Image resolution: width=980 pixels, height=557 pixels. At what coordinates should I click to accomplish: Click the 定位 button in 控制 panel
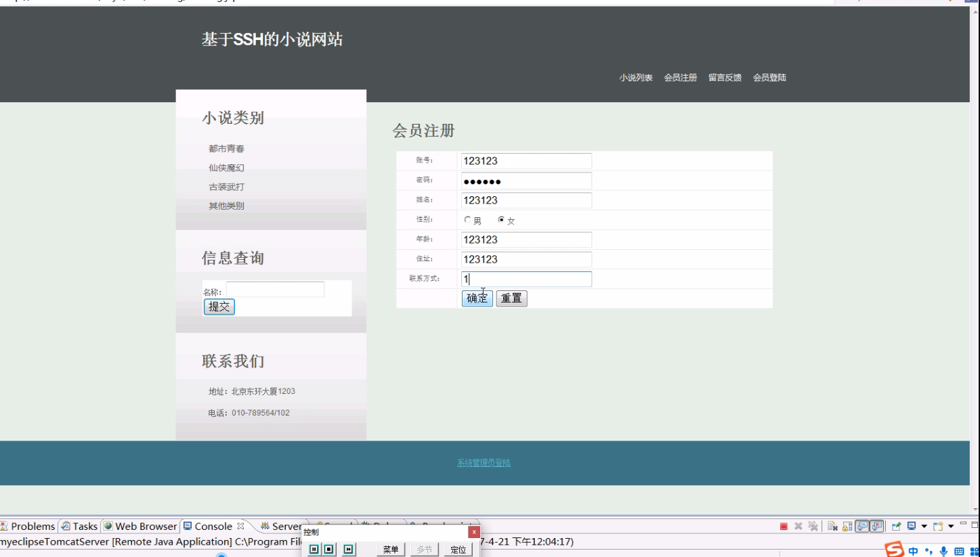459,550
